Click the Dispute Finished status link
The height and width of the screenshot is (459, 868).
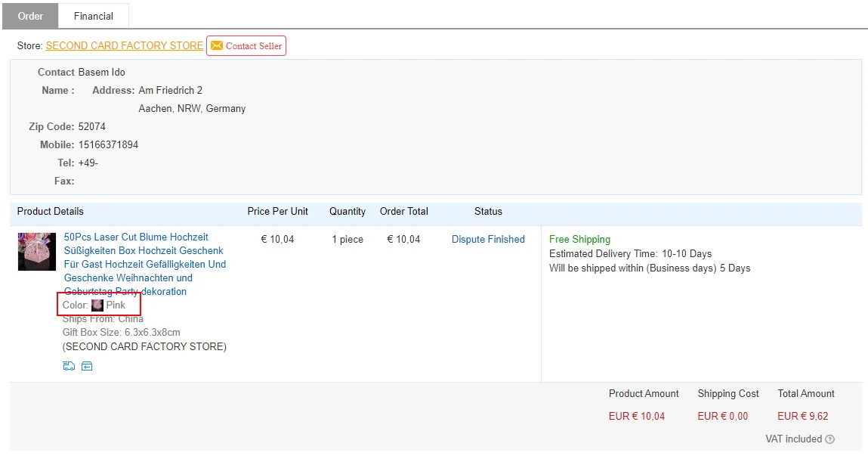(x=488, y=239)
